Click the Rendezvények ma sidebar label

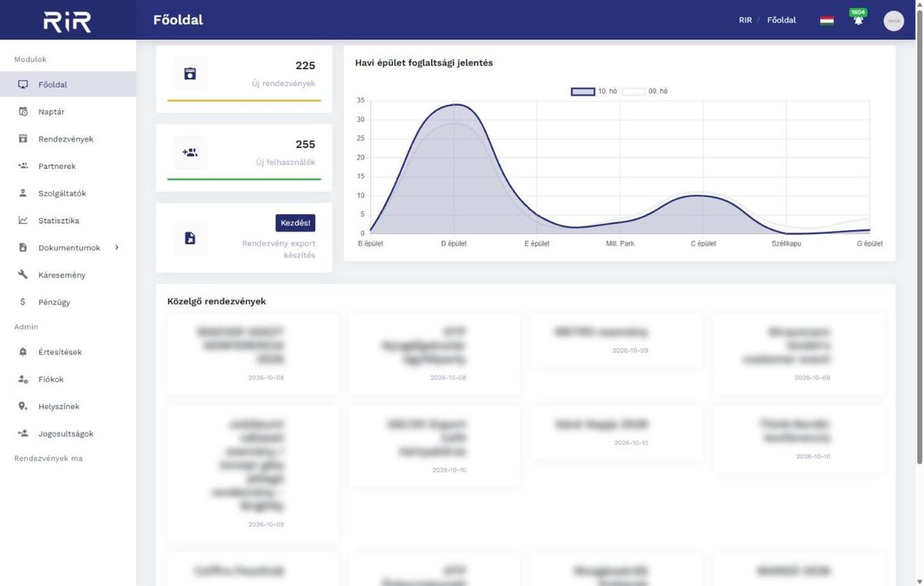[49, 458]
